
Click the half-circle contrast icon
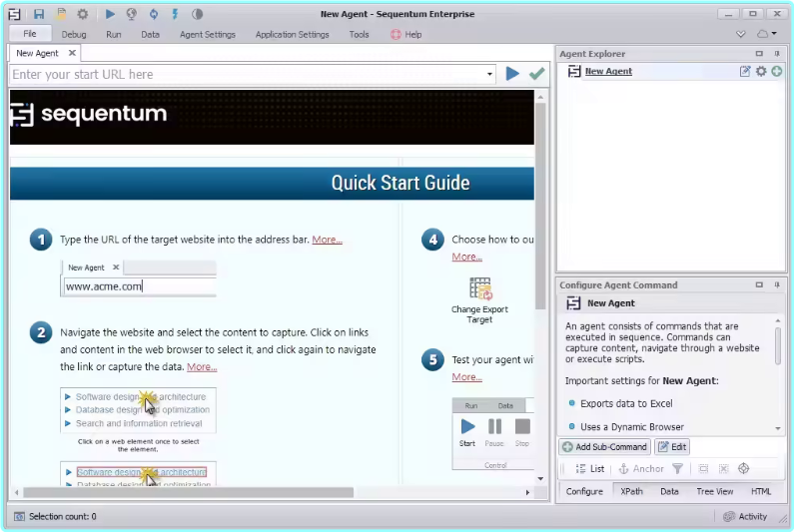198,14
